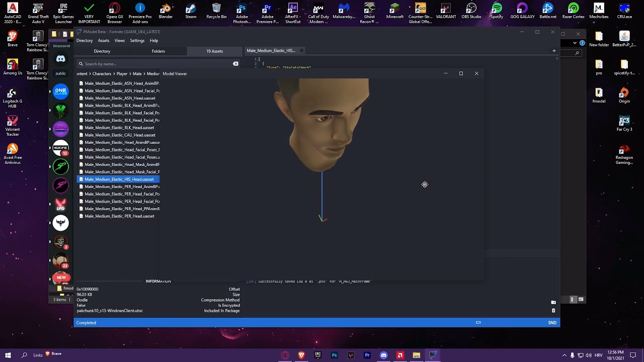644x362 pixels.
Task: Open taskbar search magnifier
Action: coord(24,355)
